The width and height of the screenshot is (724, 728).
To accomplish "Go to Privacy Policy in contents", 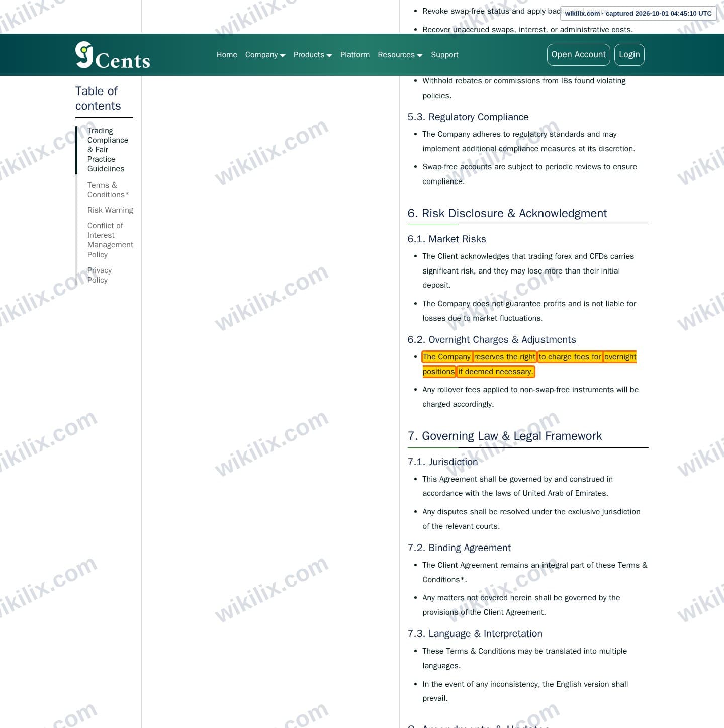I will pyautogui.click(x=100, y=275).
